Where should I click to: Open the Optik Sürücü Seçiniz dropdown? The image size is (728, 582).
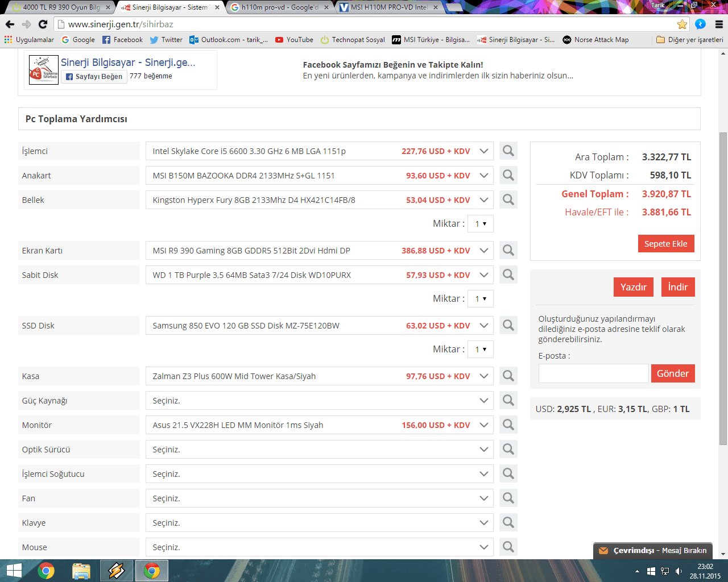[320, 449]
